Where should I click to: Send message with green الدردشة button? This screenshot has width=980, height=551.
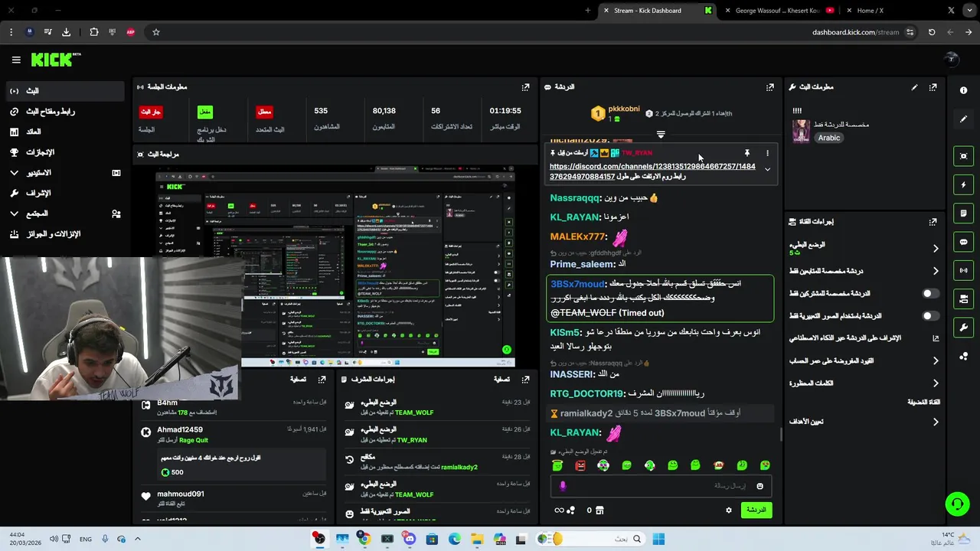(x=756, y=510)
